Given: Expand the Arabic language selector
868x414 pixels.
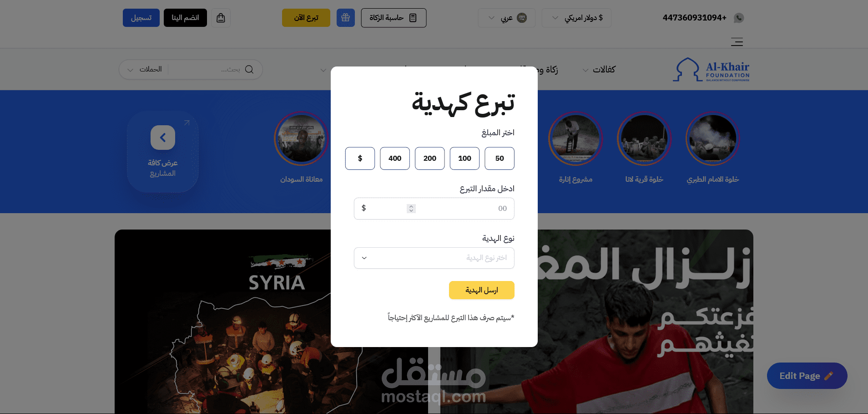Looking at the screenshot, I should 506,18.
